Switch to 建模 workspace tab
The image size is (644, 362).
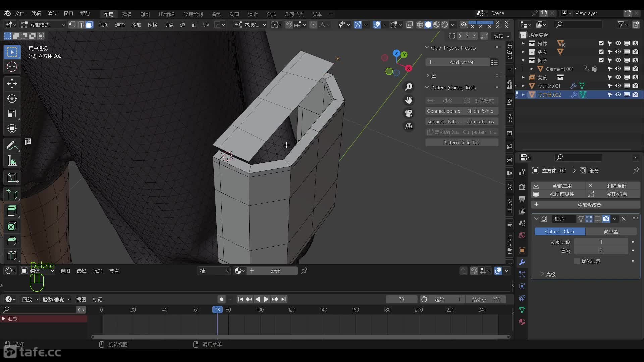[127, 14]
